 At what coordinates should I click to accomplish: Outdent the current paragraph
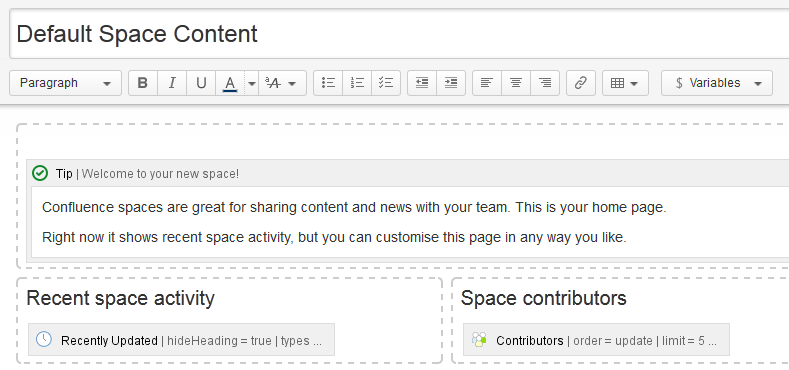(422, 83)
